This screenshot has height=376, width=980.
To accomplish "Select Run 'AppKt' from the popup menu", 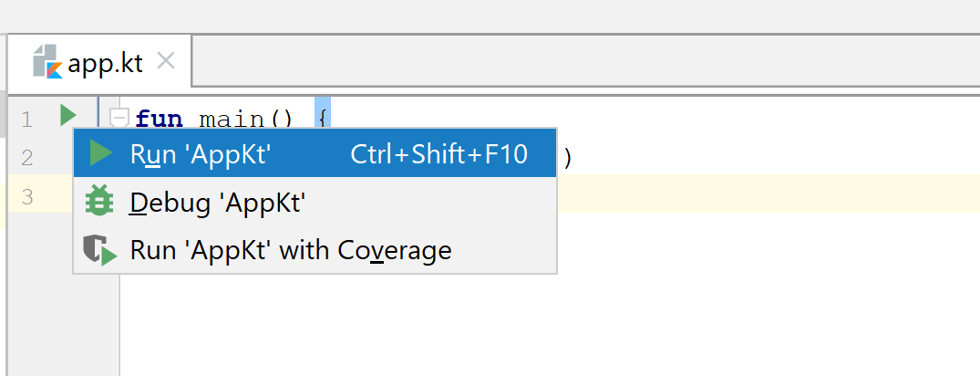I will coord(201,154).
